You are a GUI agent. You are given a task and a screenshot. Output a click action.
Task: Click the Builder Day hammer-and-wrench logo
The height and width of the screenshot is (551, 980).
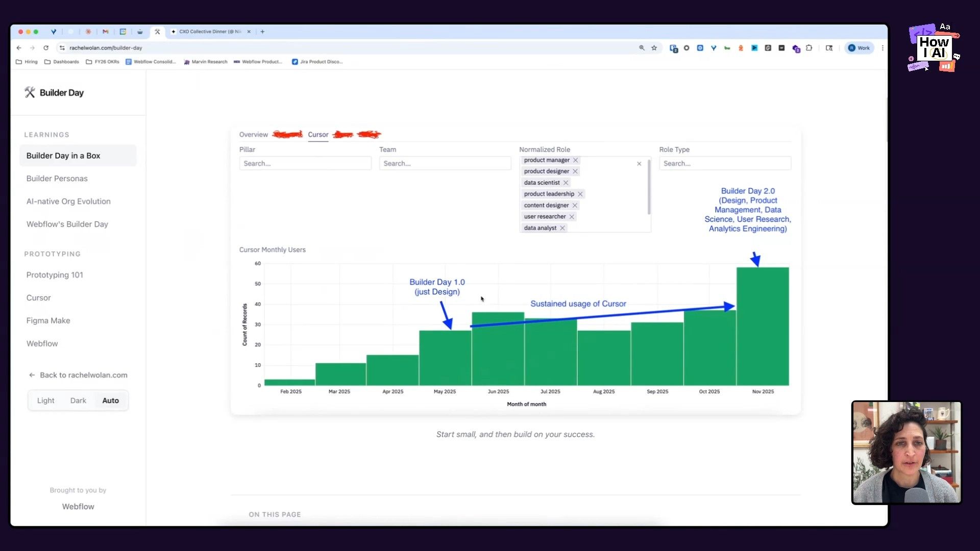point(30,92)
